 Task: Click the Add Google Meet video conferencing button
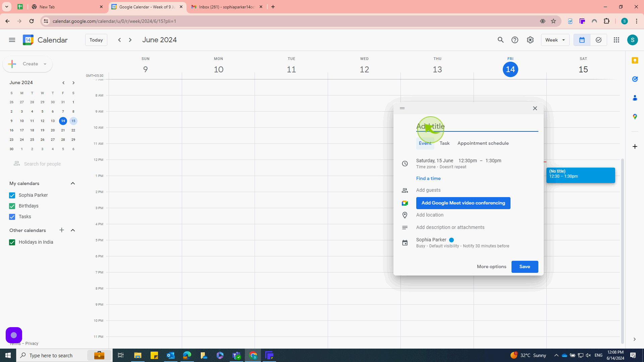(463, 203)
